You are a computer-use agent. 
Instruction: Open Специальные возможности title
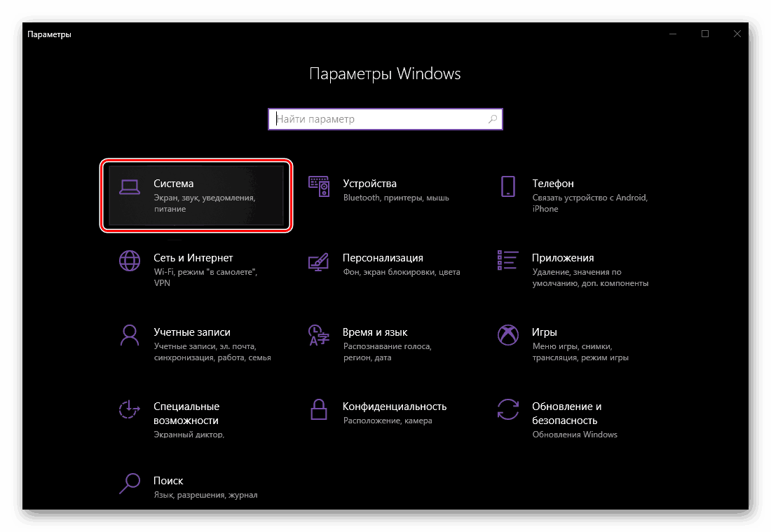tap(186, 414)
